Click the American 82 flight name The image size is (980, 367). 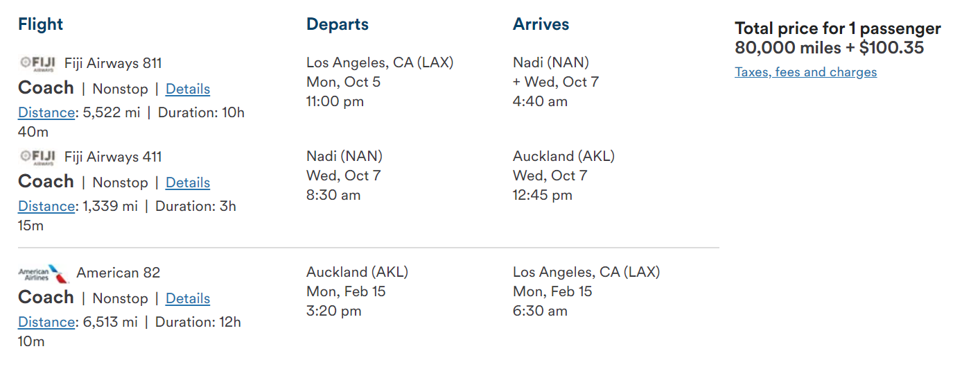point(118,273)
